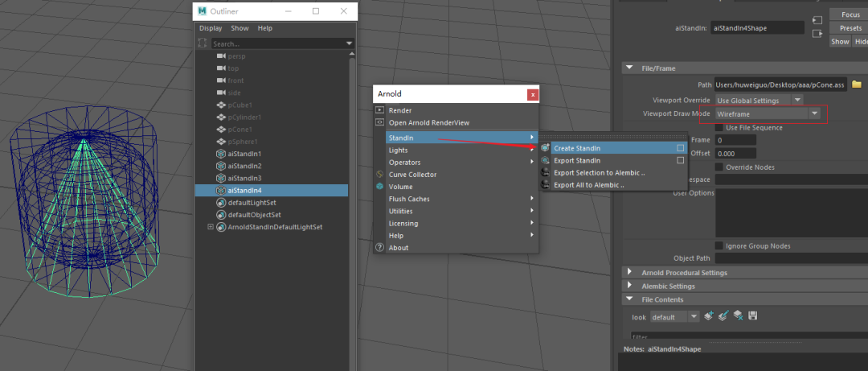Click the defaultObjectSet set icon
The image size is (868, 371).
click(221, 215)
